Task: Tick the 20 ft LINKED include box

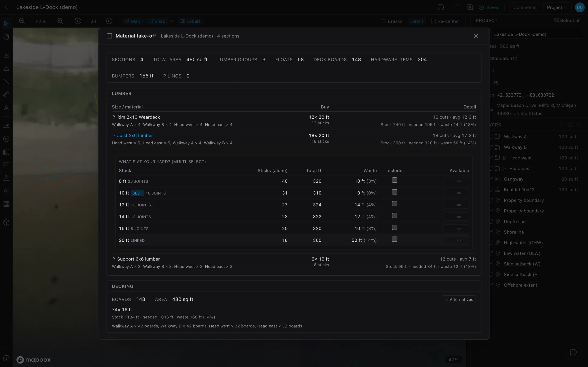Action: [x=395, y=239]
